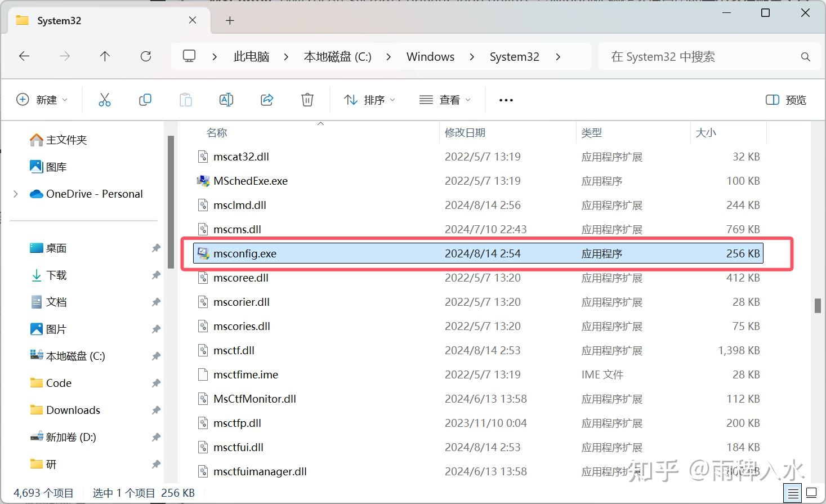Open the 查看 view options dropdown
The width and height of the screenshot is (826, 504).
pyautogui.click(x=444, y=100)
